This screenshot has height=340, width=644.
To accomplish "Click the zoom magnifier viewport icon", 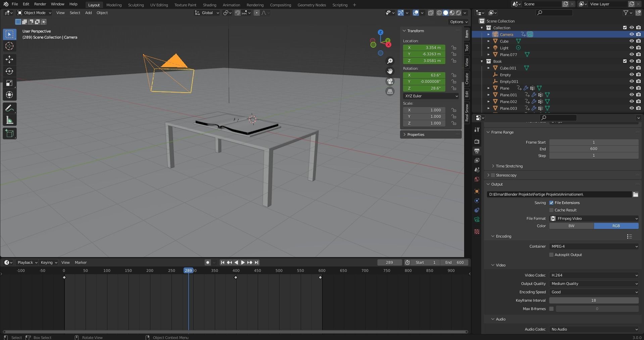I will point(390,61).
